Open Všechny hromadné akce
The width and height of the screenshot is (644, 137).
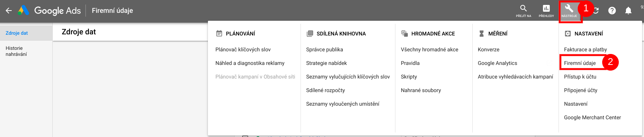click(x=429, y=49)
